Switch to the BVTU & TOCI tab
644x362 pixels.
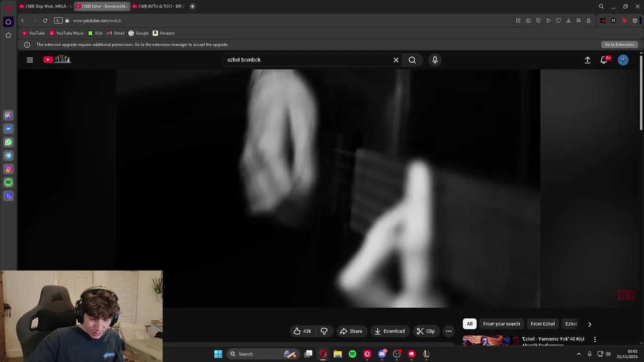tap(158, 7)
